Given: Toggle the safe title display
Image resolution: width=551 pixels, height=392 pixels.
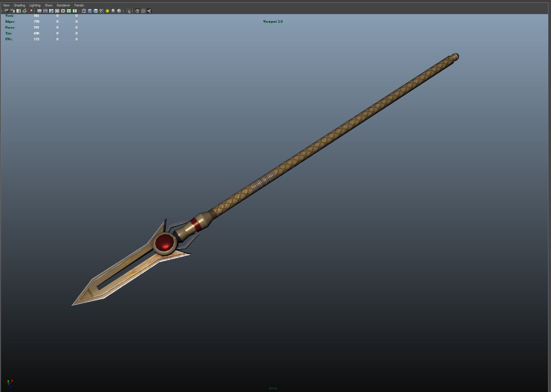Looking at the screenshot, I should tap(75, 11).
